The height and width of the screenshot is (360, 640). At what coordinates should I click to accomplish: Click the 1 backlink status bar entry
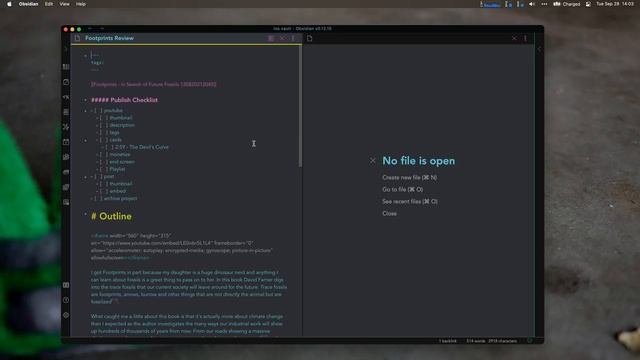(x=448, y=341)
